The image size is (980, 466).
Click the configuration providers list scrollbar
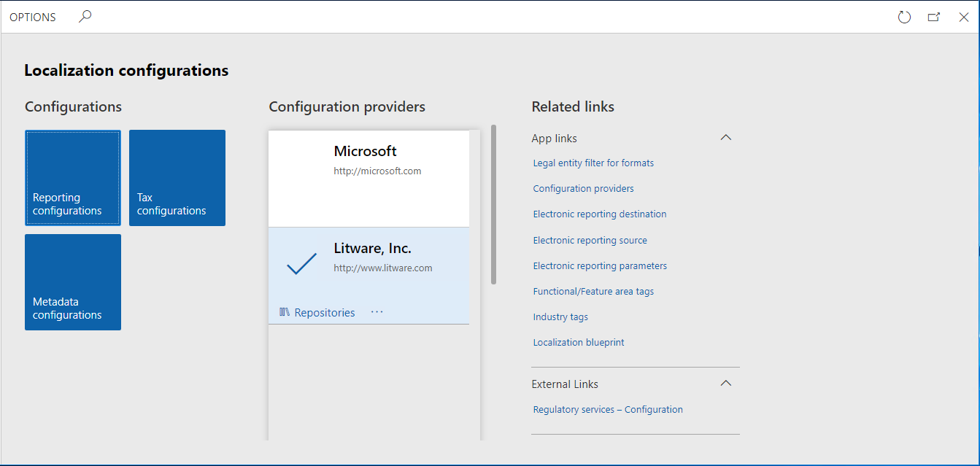[494, 197]
